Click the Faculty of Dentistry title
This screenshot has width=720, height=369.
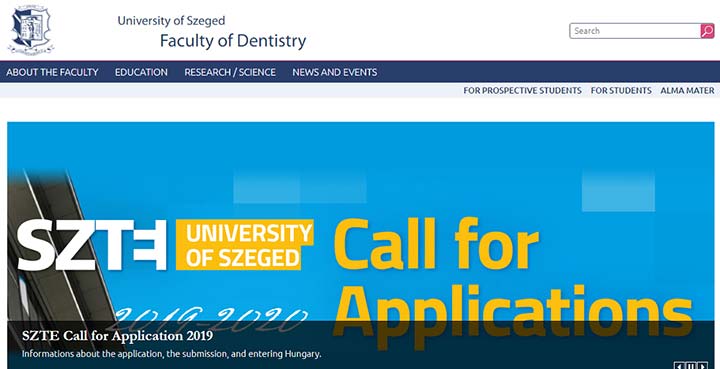(233, 41)
